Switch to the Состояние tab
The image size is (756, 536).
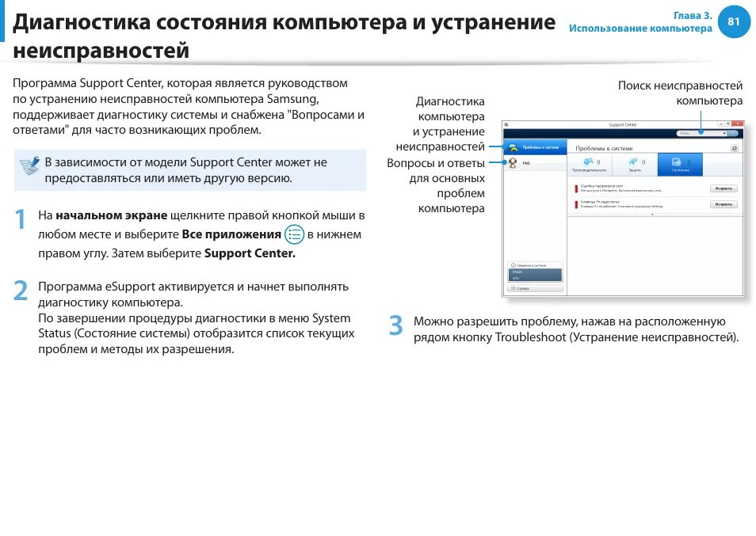click(681, 163)
